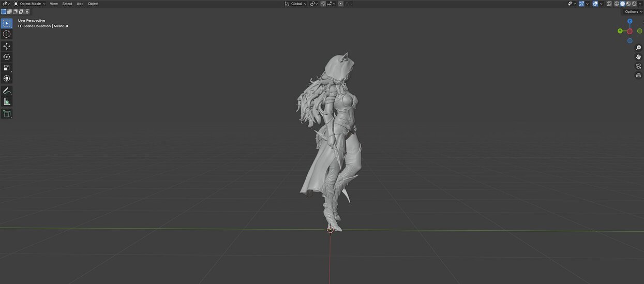
Task: Click '(1) Scene Collection | Mesh1.0' text
Action: (43, 26)
